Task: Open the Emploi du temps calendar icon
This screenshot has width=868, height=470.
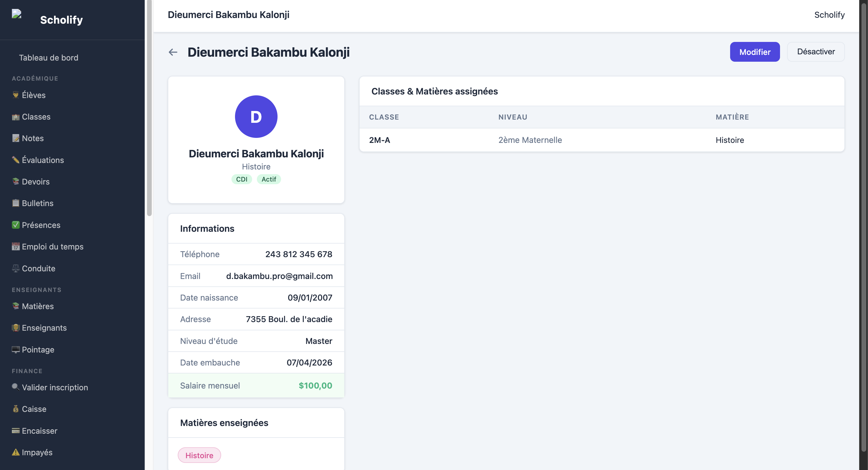Action: click(15, 247)
